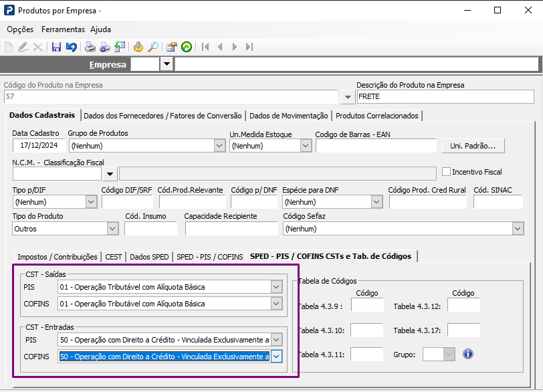Click the Código Prod. Cred Rural field
Image resolution: width=543 pixels, height=392 pixels.
[x=428, y=202]
